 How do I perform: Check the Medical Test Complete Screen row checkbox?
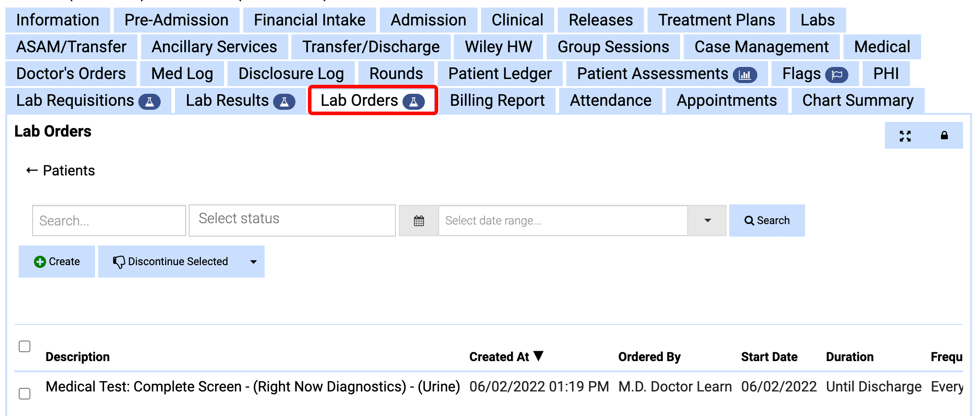[x=25, y=394]
